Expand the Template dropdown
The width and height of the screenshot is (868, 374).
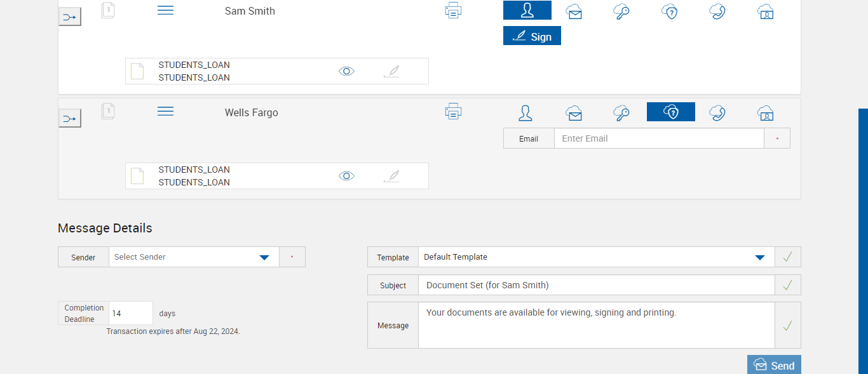759,257
